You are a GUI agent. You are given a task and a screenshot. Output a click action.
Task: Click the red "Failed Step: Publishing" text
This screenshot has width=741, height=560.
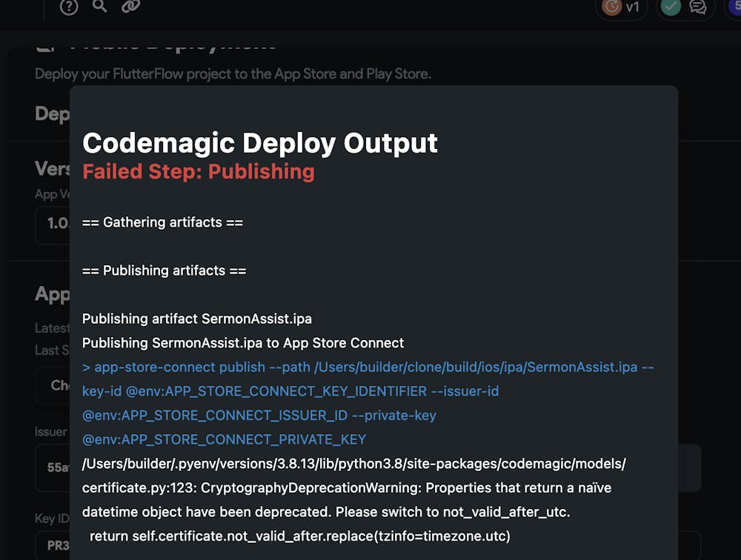[199, 172]
